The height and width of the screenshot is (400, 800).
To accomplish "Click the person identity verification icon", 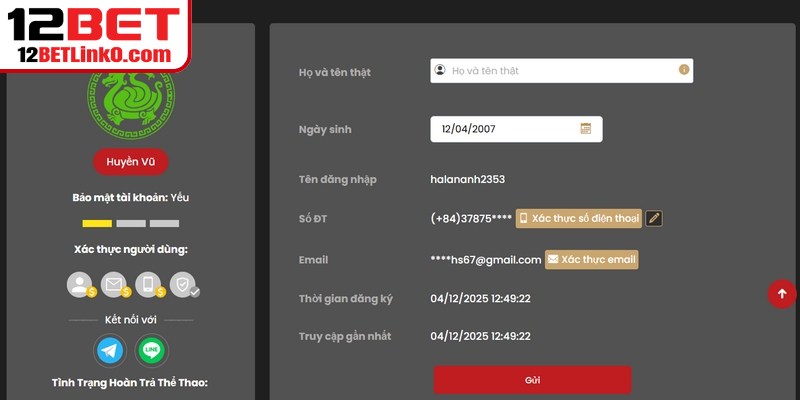I will pos(80,285).
